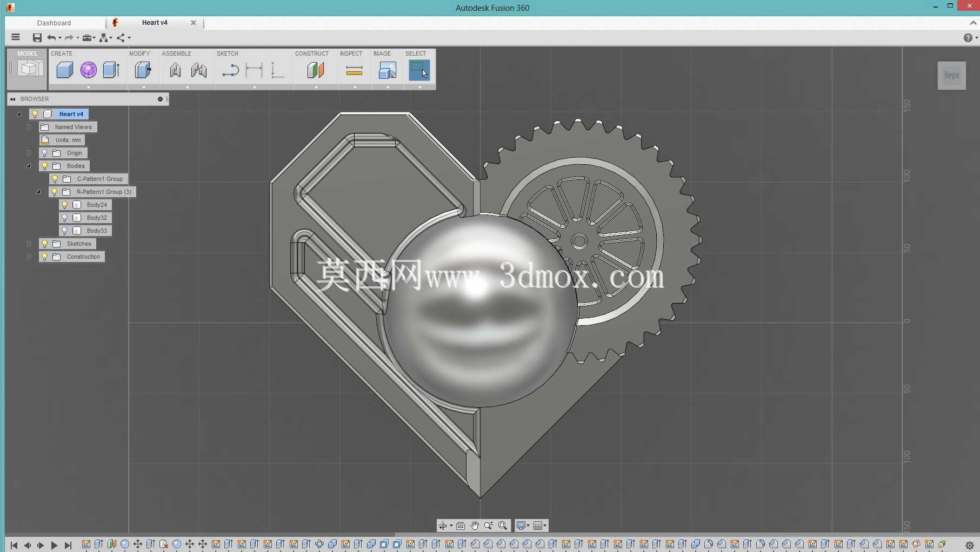
Task: Open the INSPECT panel dropdown arrow
Action: point(355,87)
